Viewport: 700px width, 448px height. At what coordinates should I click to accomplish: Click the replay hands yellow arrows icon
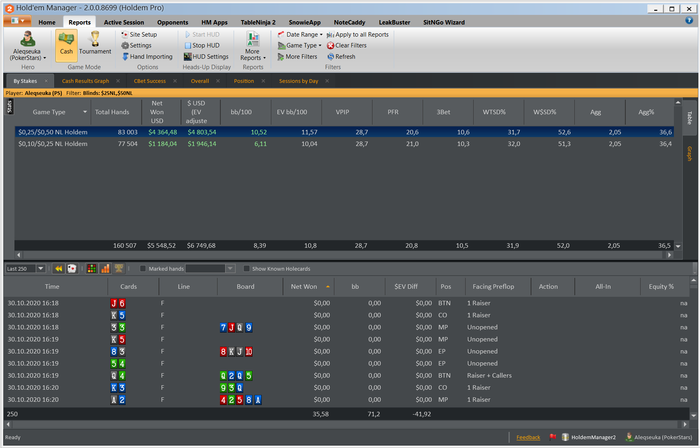click(58, 269)
